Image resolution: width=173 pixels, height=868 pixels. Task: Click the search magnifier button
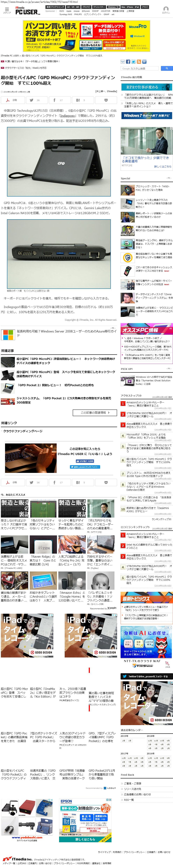click(167, 68)
